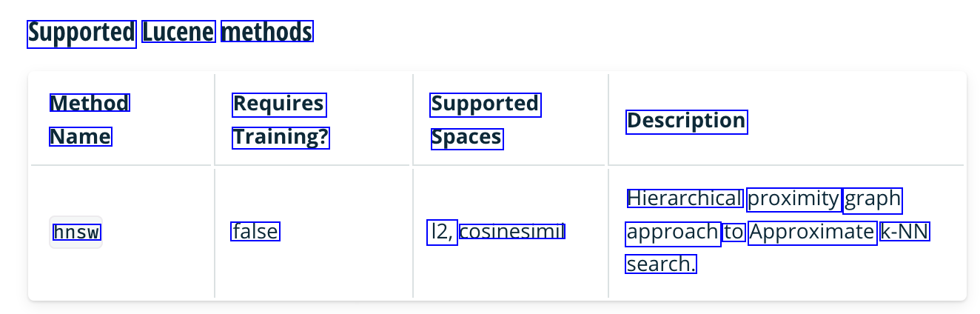Click the word "proximity" in the description
Viewport: 980px width, 314px height.
coord(793,198)
